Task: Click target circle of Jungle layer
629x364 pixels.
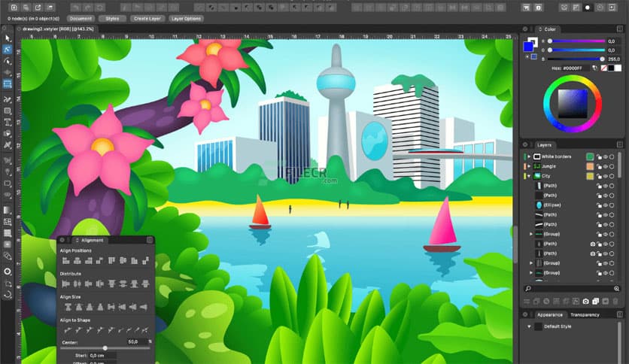Action: tap(612, 166)
